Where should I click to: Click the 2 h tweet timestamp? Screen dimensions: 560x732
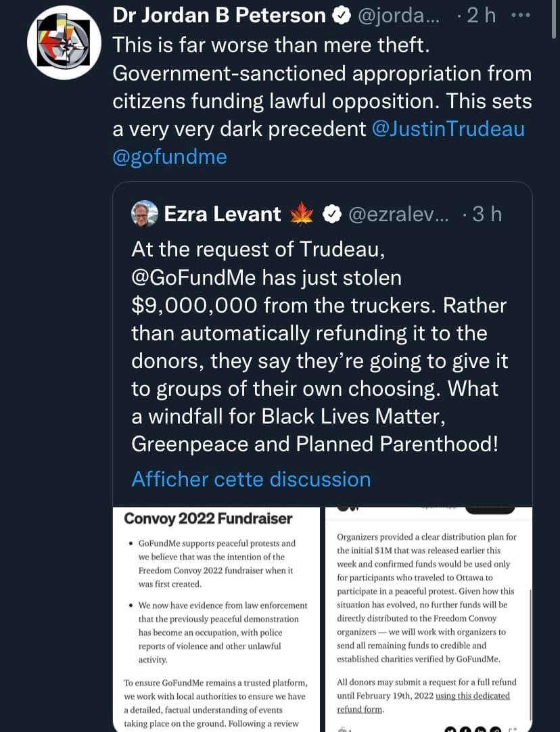[482, 16]
